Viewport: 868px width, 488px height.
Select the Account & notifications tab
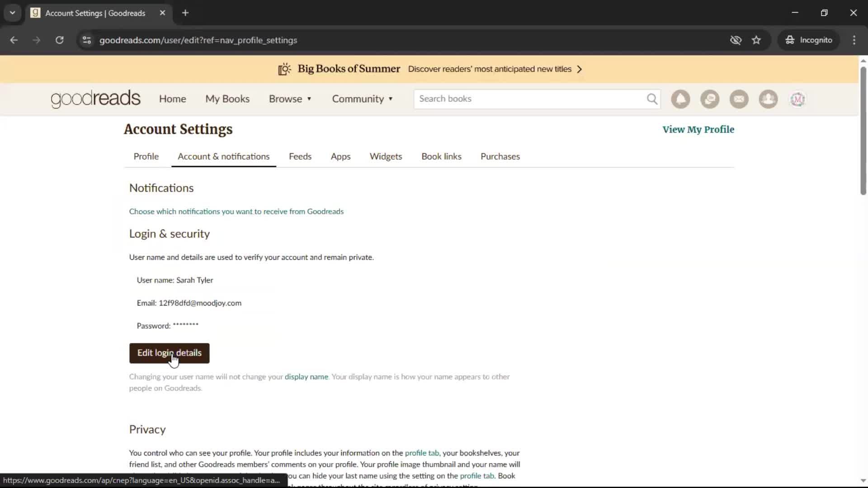click(x=223, y=156)
